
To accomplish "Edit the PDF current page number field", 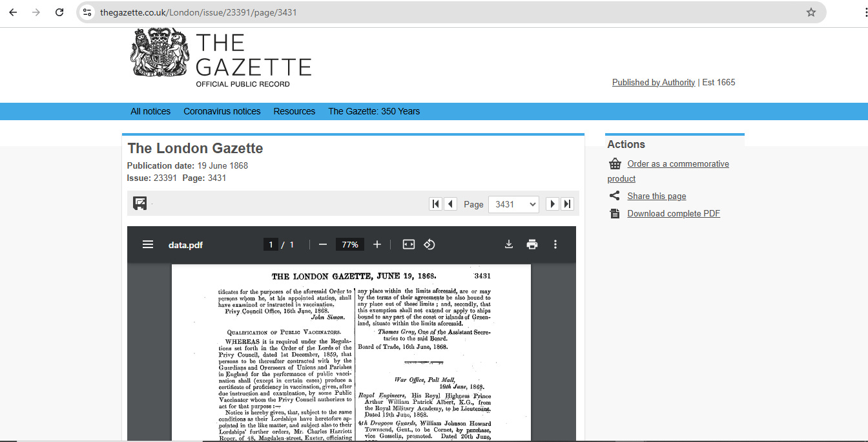I will [x=271, y=244].
